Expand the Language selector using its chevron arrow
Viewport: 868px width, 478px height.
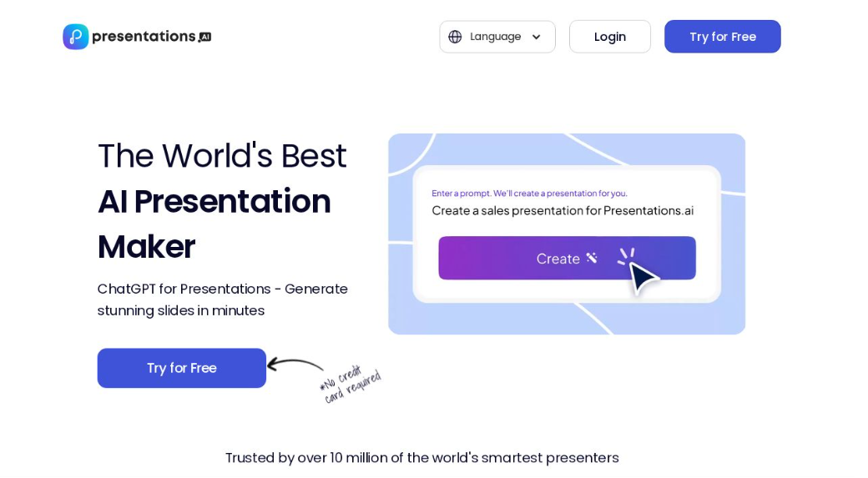536,38
